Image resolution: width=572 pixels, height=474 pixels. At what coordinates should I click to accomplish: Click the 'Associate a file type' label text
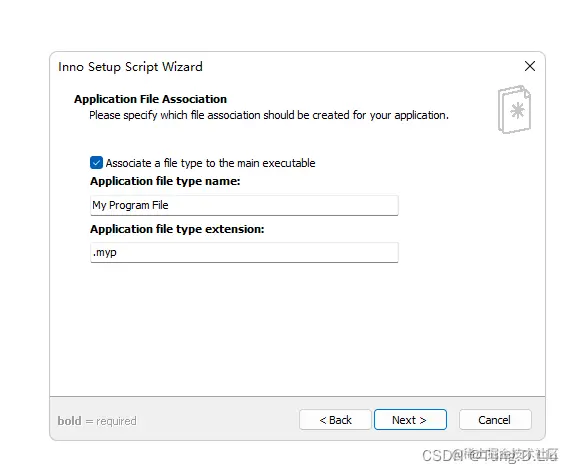coord(210,163)
